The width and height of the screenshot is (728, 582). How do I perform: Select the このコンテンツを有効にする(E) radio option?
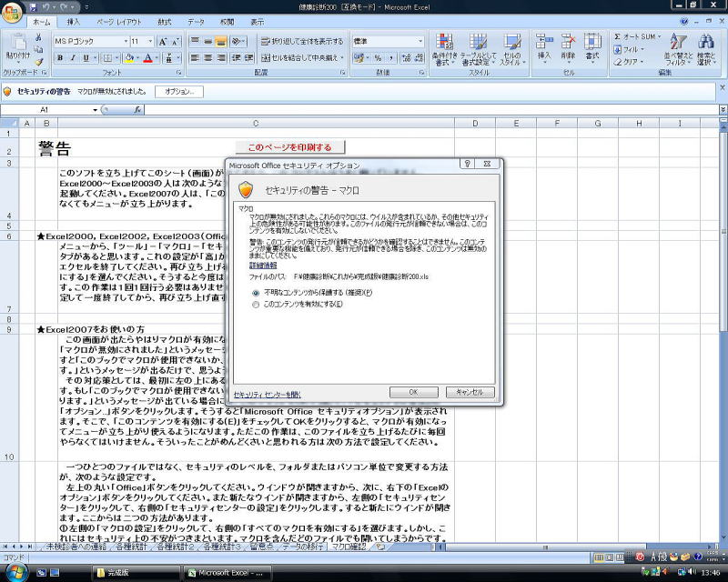click(x=256, y=305)
